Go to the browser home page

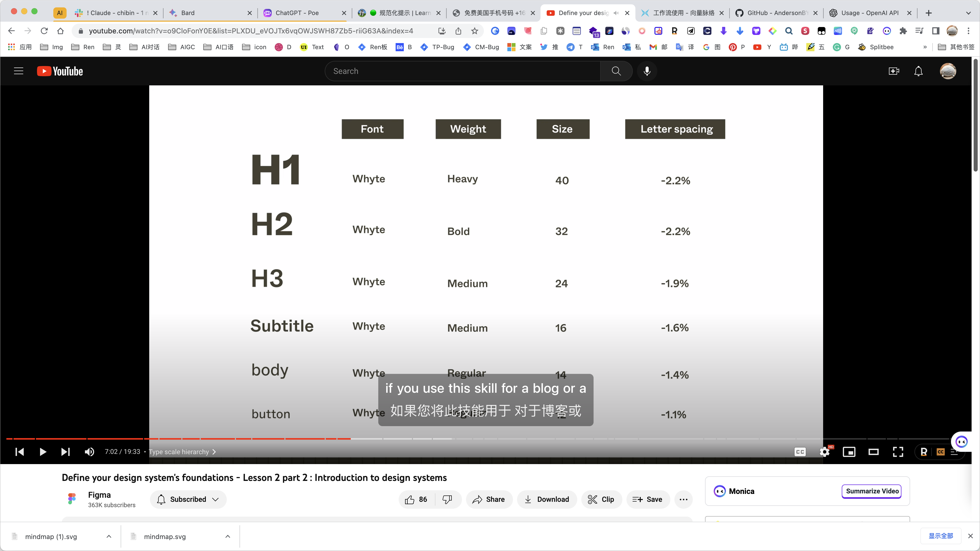[60, 31]
